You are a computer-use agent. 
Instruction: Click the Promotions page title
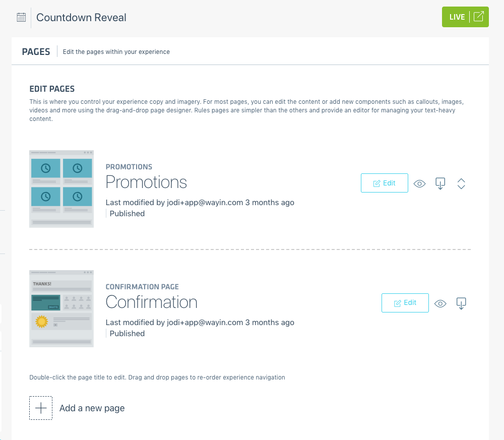[x=146, y=182]
